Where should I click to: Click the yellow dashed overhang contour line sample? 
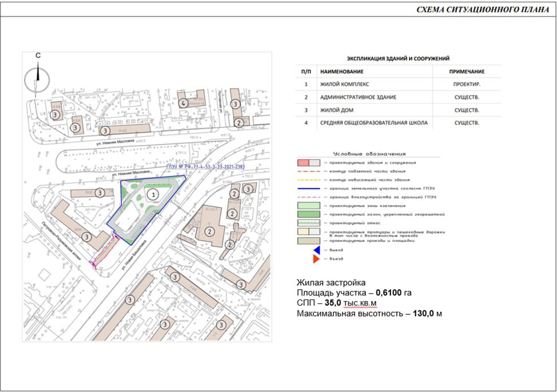coord(309,179)
